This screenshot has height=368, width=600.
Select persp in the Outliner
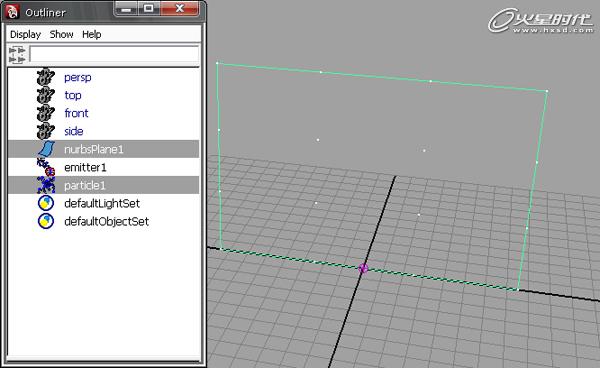pyautogui.click(x=78, y=78)
